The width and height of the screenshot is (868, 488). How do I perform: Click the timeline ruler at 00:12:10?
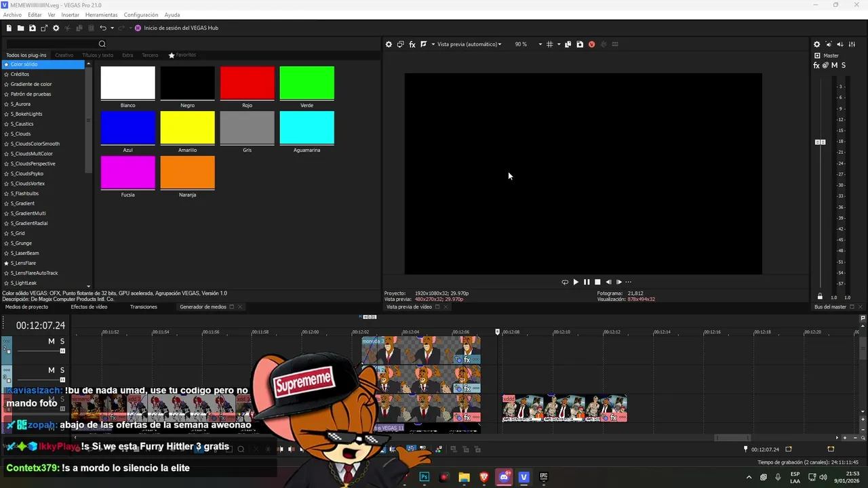(x=561, y=332)
